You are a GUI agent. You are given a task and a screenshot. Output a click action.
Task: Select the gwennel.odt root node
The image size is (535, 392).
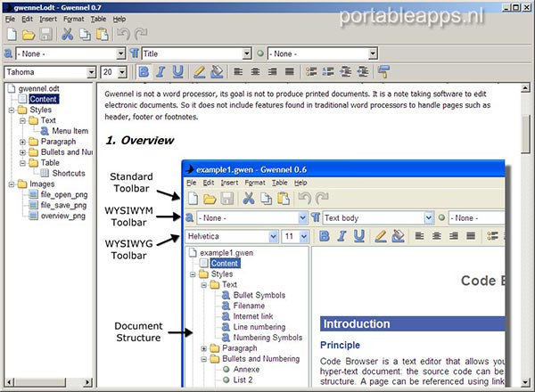pos(38,88)
